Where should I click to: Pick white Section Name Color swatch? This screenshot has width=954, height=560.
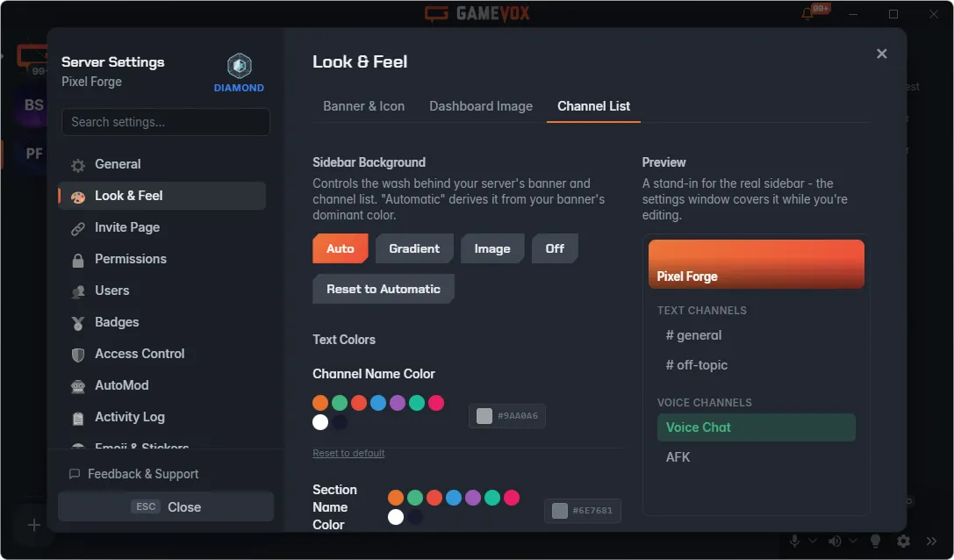pyautogui.click(x=396, y=517)
